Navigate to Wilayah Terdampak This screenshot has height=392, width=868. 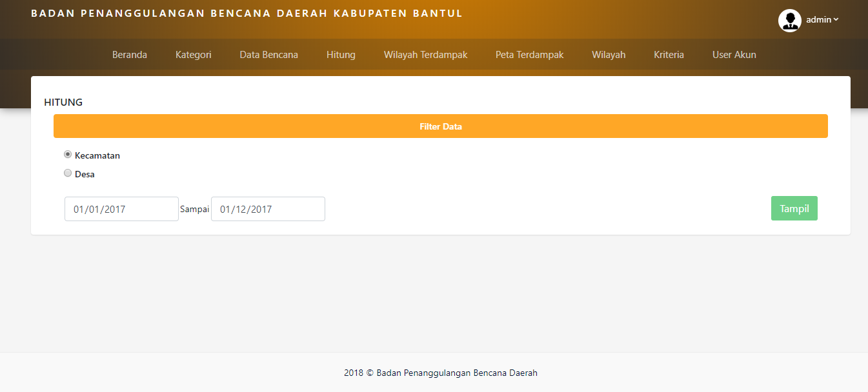point(425,55)
